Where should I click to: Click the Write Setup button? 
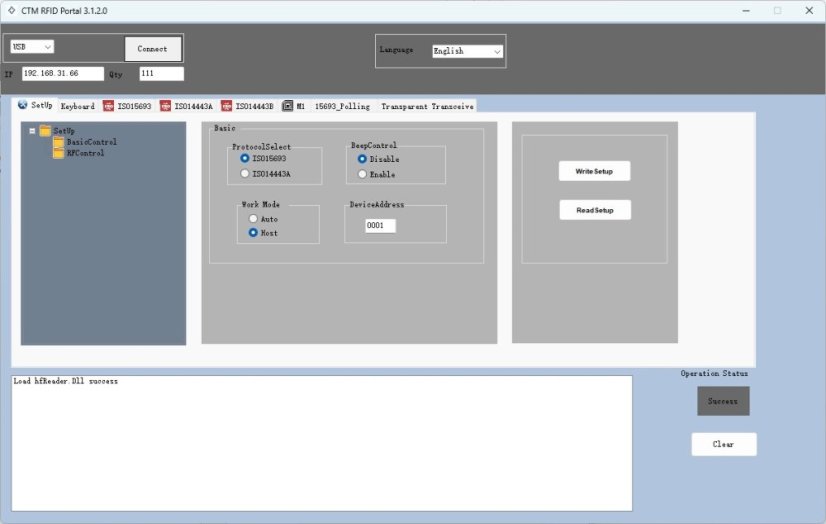click(594, 171)
